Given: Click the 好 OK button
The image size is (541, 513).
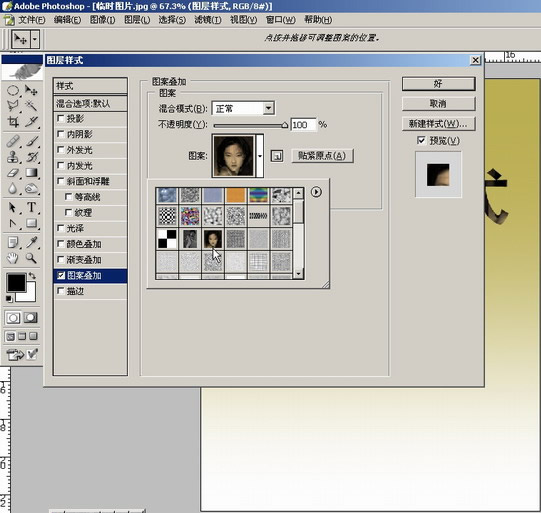Looking at the screenshot, I should pos(439,84).
